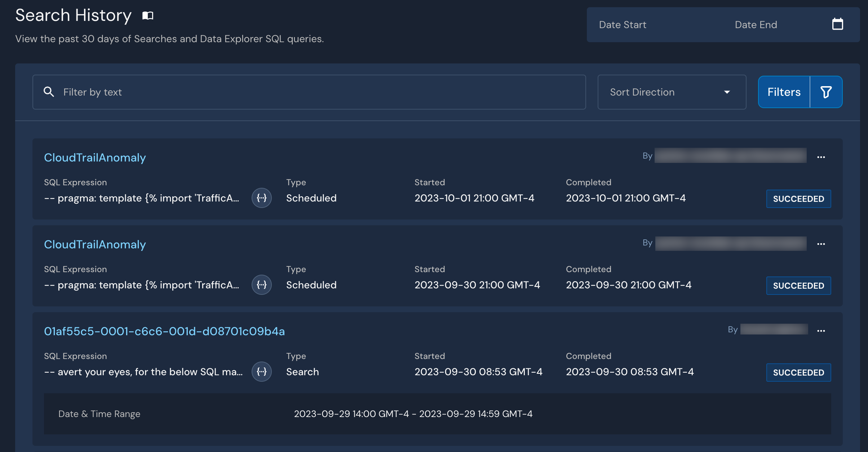Viewport: 868px width, 452px height.
Task: View SQL code for the second CloudTrailAnomaly entry
Action: tap(261, 285)
